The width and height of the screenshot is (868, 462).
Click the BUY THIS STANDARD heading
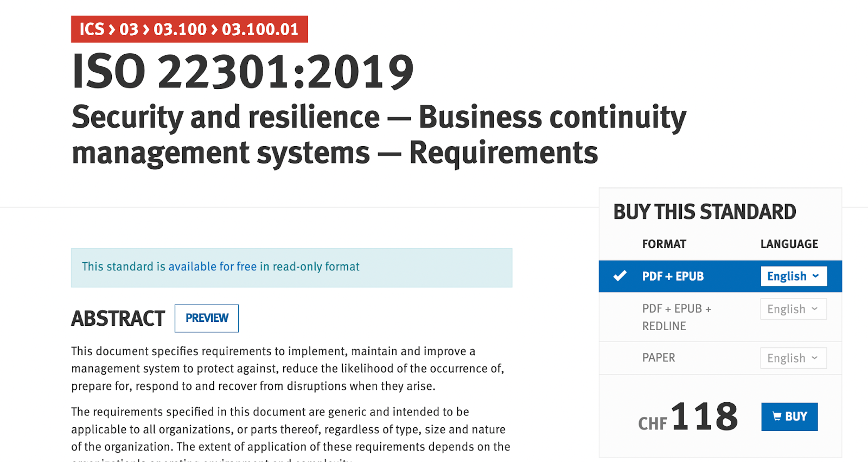(705, 212)
